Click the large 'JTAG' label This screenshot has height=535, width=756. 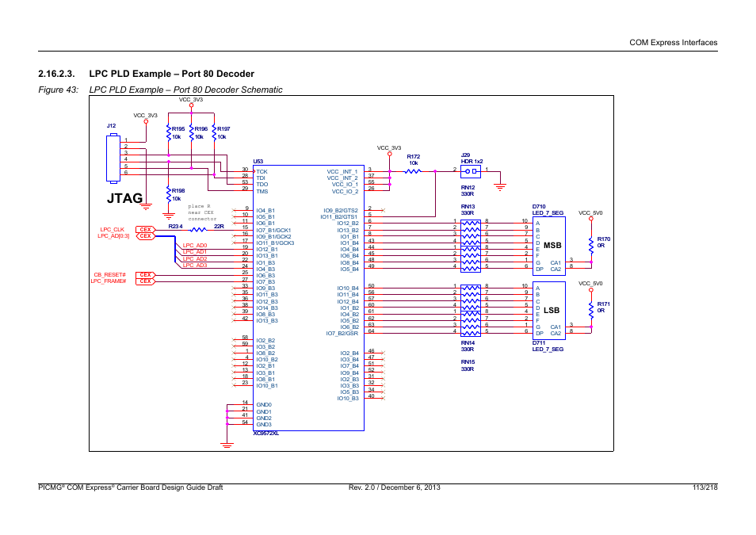pos(124,198)
